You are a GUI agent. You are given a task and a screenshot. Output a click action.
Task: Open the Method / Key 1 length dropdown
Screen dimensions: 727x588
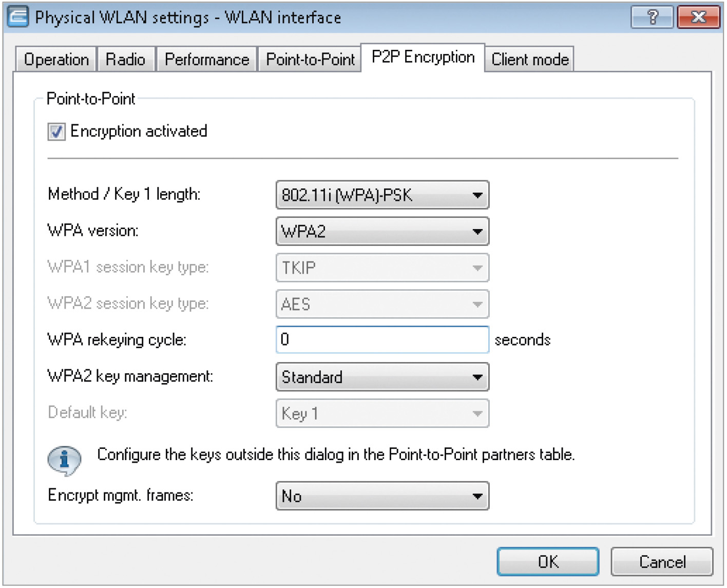pos(382,195)
